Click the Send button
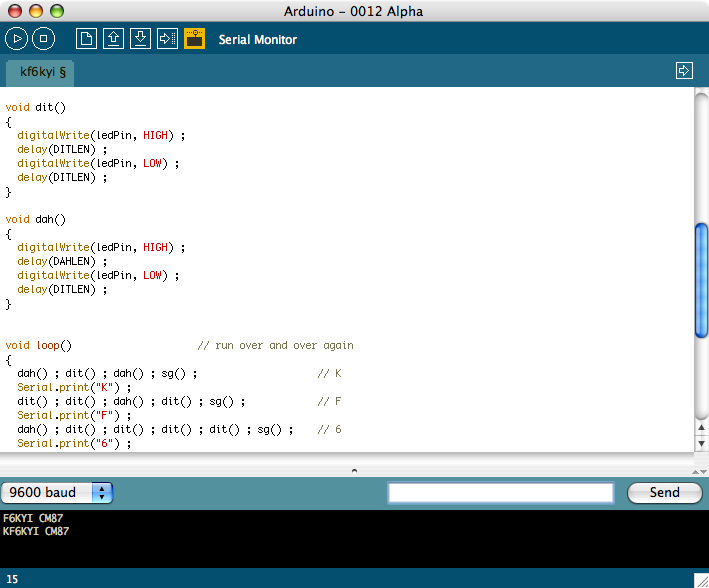 (x=664, y=493)
